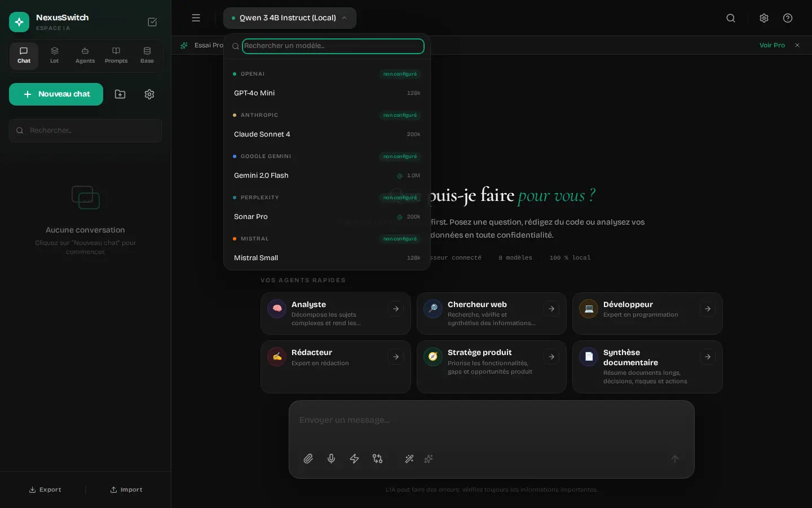This screenshot has height=508, width=812.
Task: Click the Import button
Action: pos(126,490)
